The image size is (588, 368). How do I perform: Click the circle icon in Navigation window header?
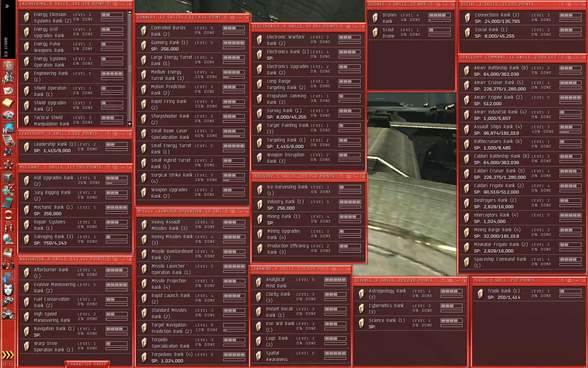(x=115, y=259)
